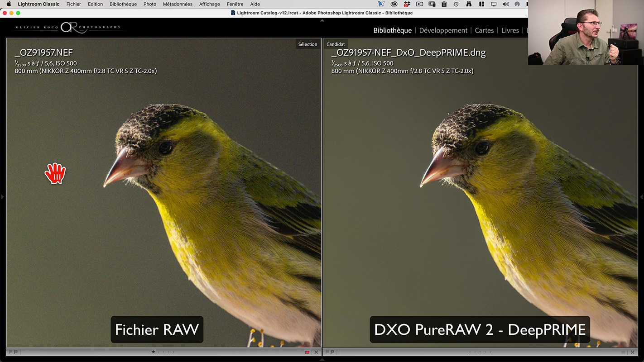Screen dimensions: 644x362
Task: Collapse the top panel arrow
Action: coord(322,20)
